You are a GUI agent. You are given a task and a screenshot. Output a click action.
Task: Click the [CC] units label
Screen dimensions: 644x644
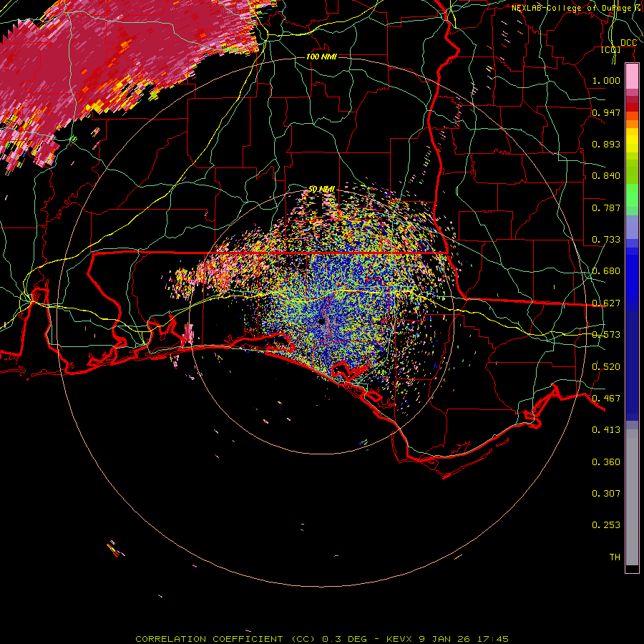pos(611,50)
